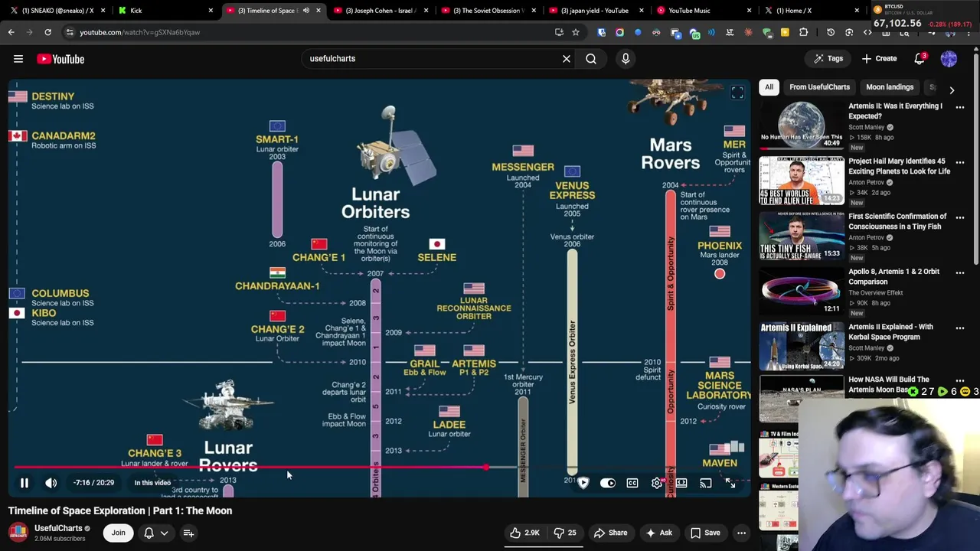Toggle channel notification bell
980x551 pixels.
149,533
